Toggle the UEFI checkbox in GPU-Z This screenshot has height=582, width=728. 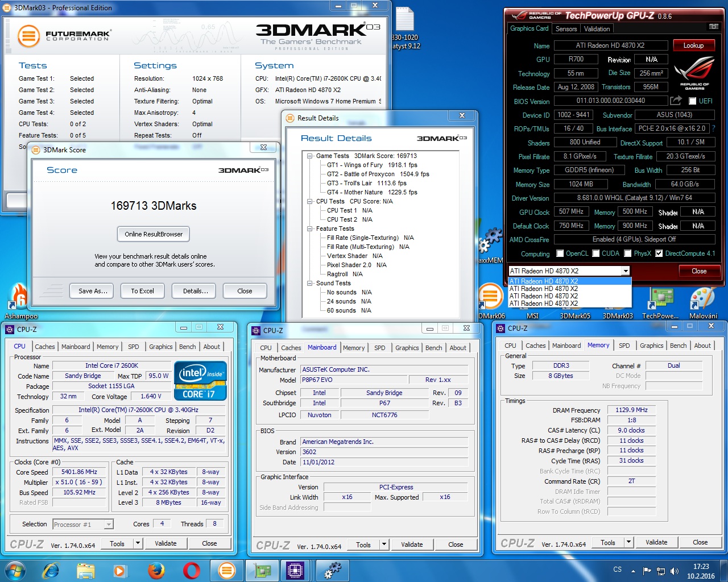(692, 101)
